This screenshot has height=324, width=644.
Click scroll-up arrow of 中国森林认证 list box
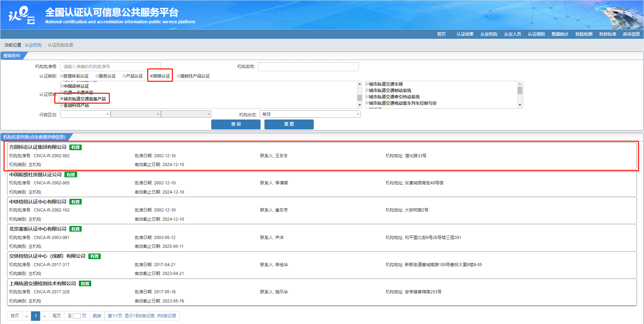tap(359, 84)
